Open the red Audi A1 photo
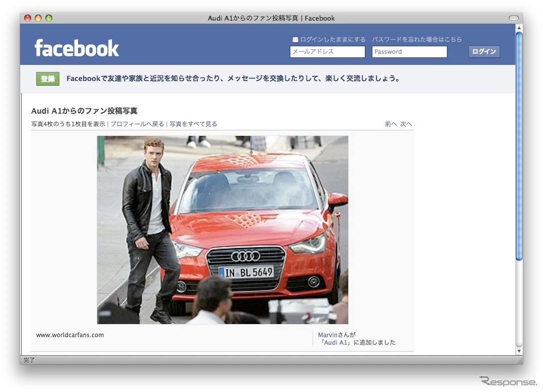 coord(222,230)
